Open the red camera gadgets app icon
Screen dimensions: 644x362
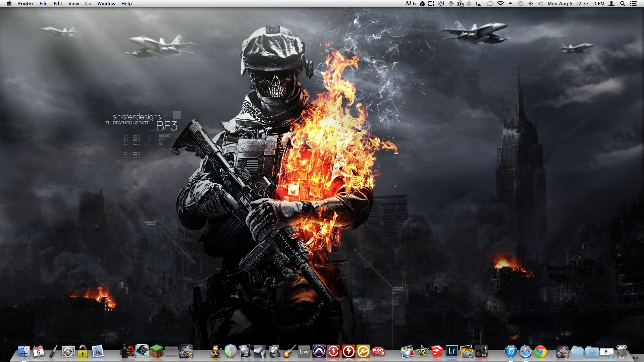tap(481, 352)
